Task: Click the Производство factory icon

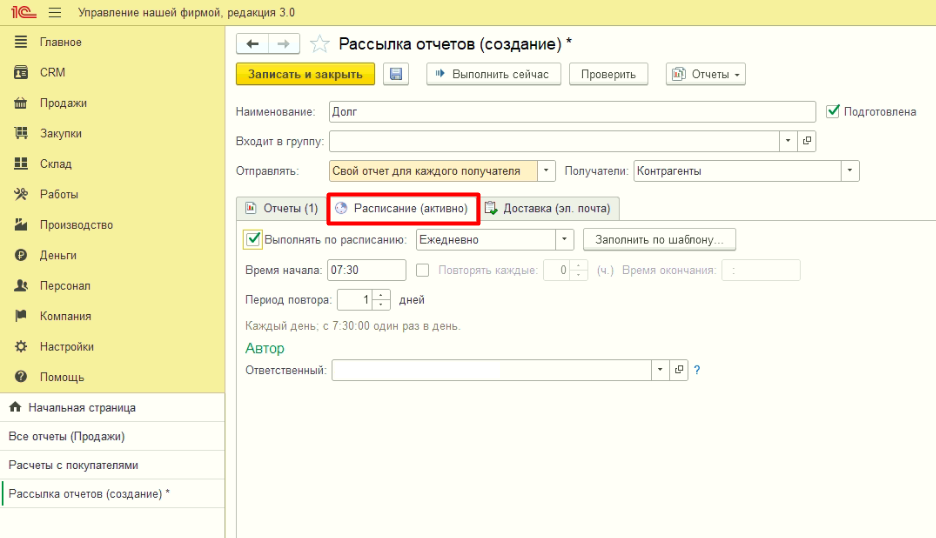Action: pos(21,225)
